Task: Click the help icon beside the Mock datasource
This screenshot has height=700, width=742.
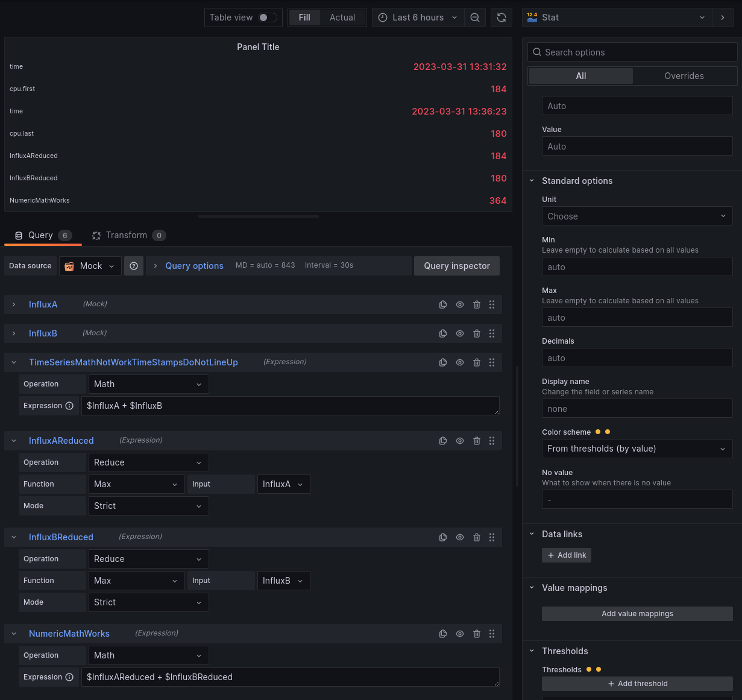Action: coord(133,266)
